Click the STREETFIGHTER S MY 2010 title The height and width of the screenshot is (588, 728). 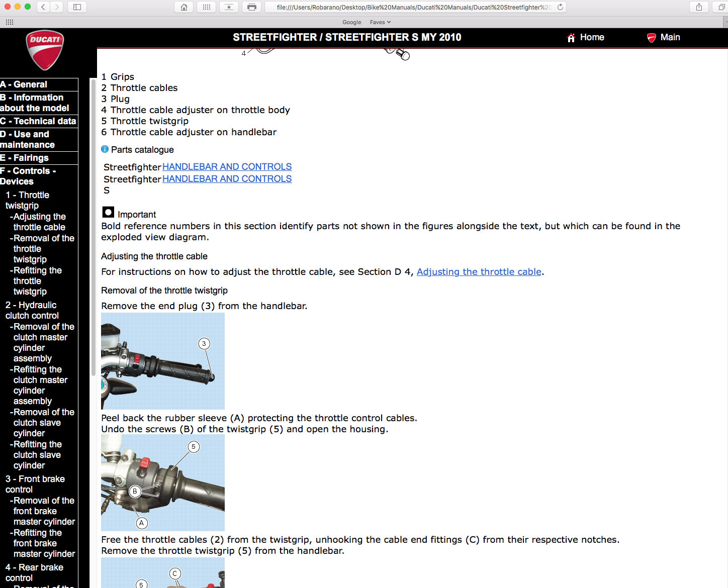click(x=347, y=37)
